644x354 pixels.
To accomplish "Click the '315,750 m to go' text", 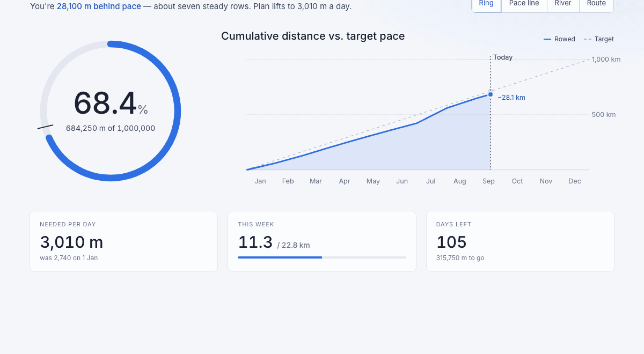I will pos(460,258).
